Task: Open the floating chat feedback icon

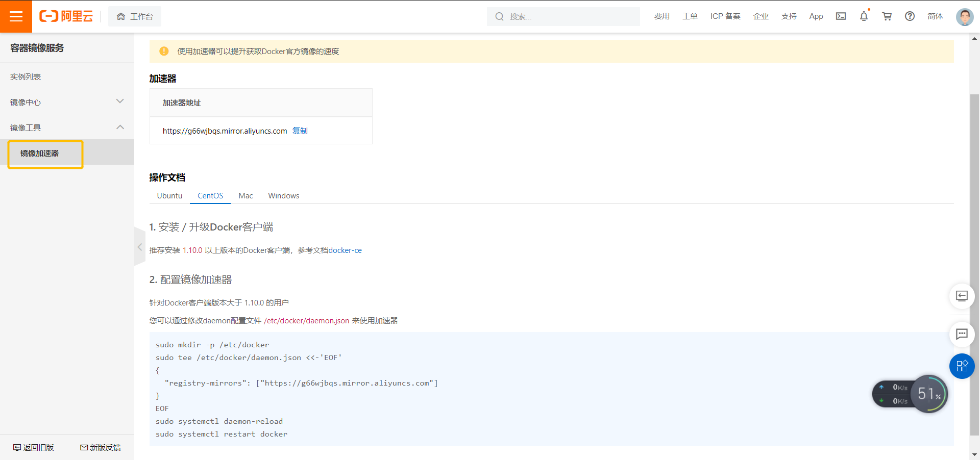Action: tap(962, 334)
